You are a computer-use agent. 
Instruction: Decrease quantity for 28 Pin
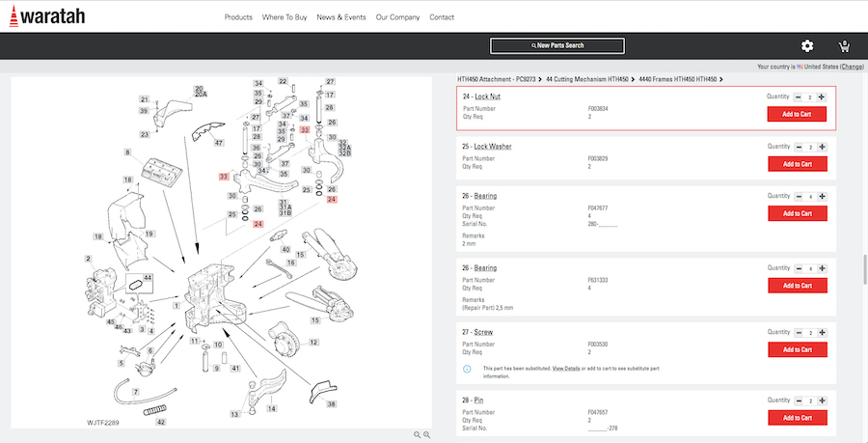tap(799, 401)
